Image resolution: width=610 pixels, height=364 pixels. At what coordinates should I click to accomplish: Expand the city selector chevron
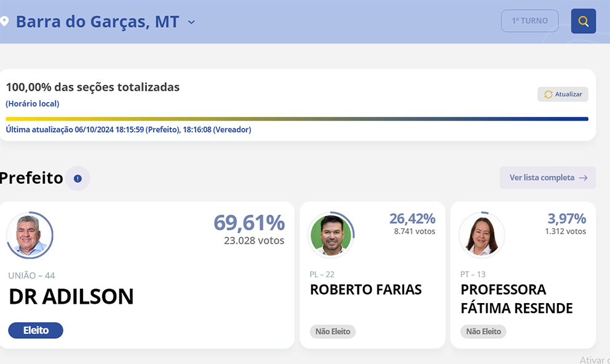[x=191, y=22]
